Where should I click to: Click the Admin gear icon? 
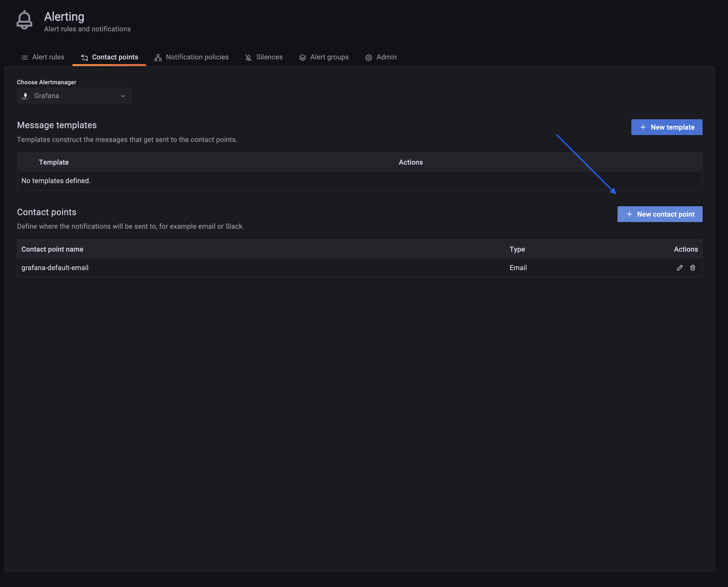[369, 57]
